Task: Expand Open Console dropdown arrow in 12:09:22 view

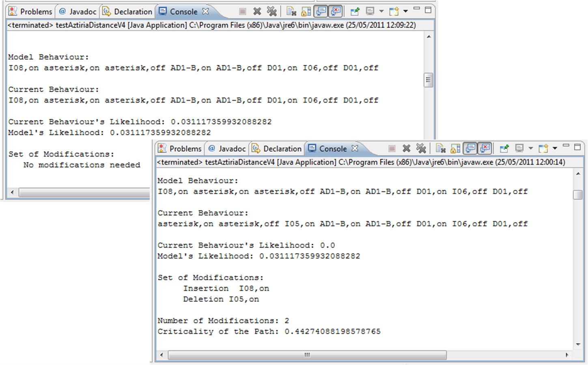Action: click(405, 11)
